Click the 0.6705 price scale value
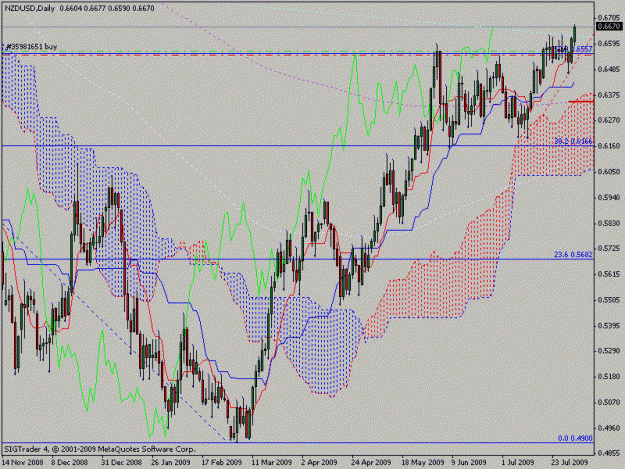The image size is (625, 469). (x=610, y=18)
